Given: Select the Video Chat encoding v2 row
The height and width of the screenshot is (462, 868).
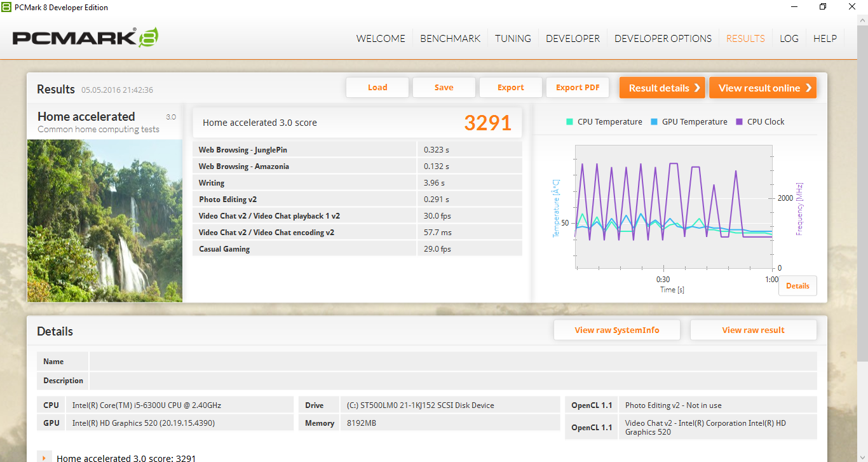Looking at the screenshot, I should 357,233.
